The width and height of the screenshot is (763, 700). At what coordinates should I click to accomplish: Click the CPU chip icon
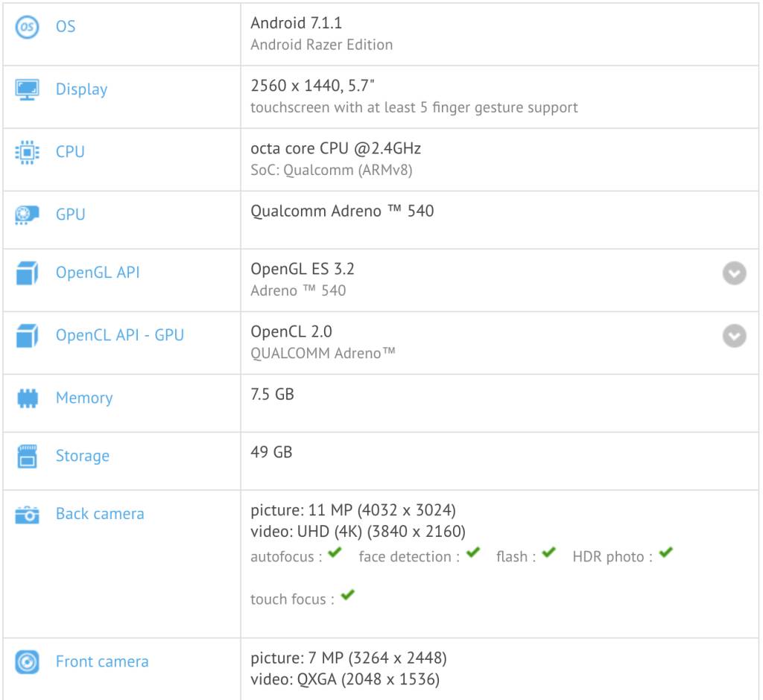tap(27, 152)
